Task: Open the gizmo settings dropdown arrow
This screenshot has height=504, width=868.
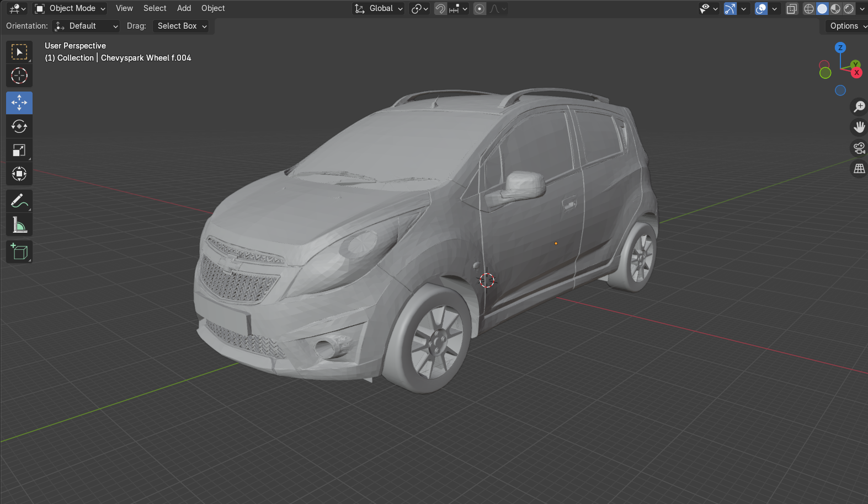Action: tap(743, 9)
